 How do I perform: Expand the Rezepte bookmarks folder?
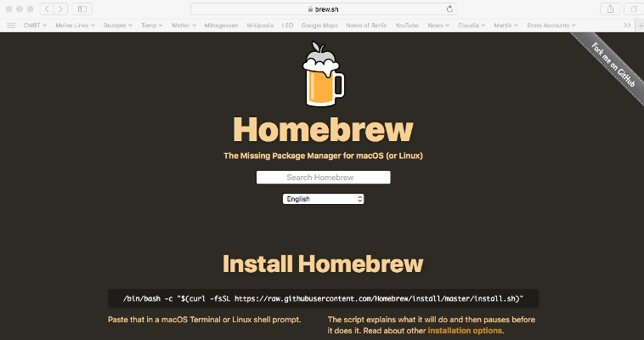pos(118,25)
